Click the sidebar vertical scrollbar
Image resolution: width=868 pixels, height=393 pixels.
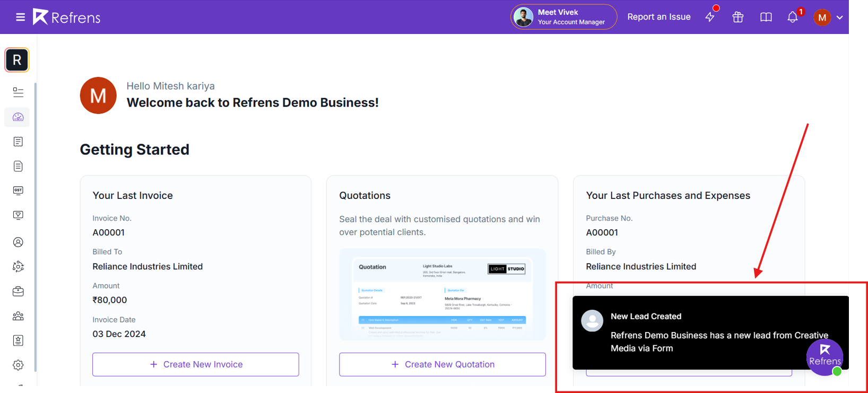[35, 227]
